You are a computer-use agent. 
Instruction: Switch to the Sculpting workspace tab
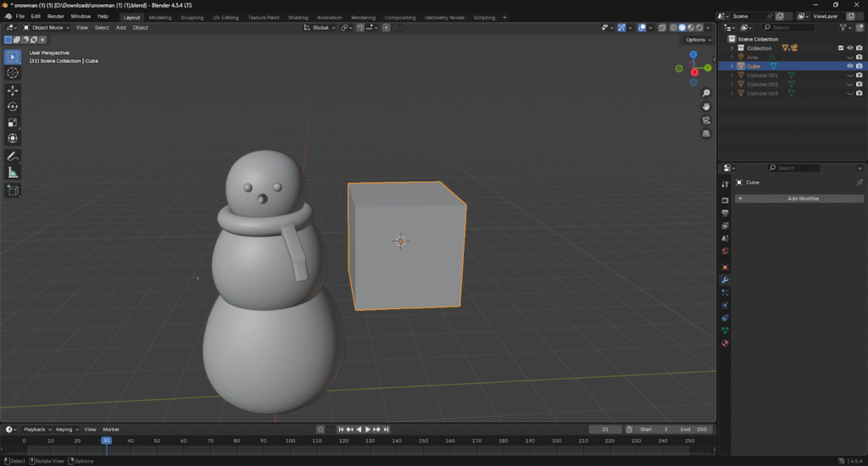[x=192, y=17]
